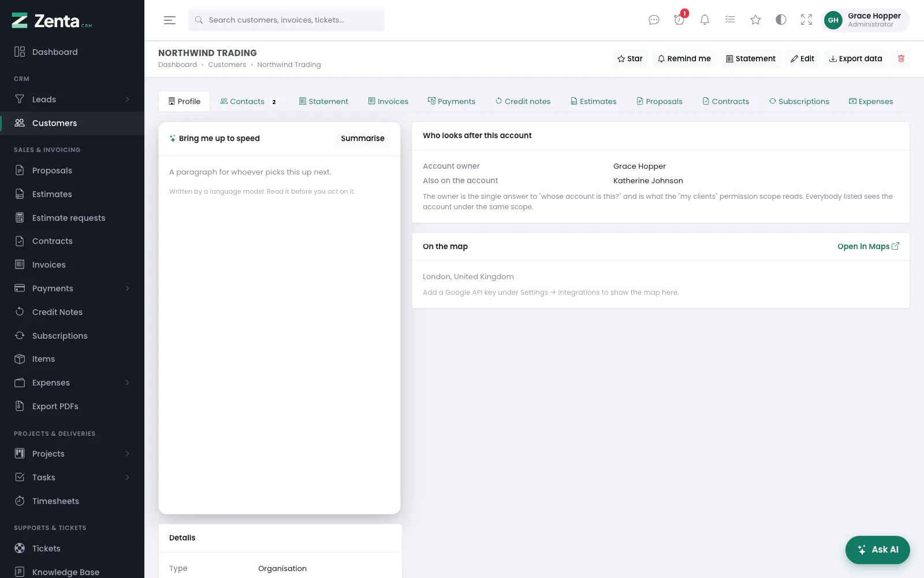Image resolution: width=924 pixels, height=578 pixels.
Task: Click the Remind me button
Action: point(684,58)
